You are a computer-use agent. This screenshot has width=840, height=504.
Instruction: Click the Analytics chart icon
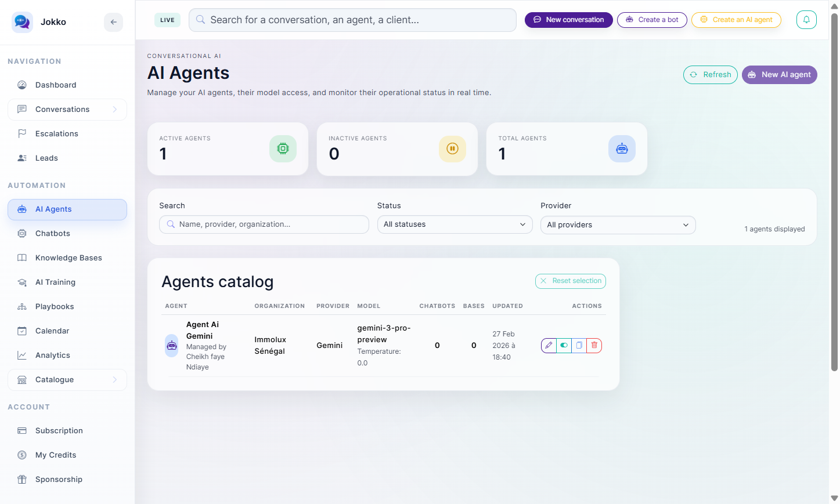point(22,356)
